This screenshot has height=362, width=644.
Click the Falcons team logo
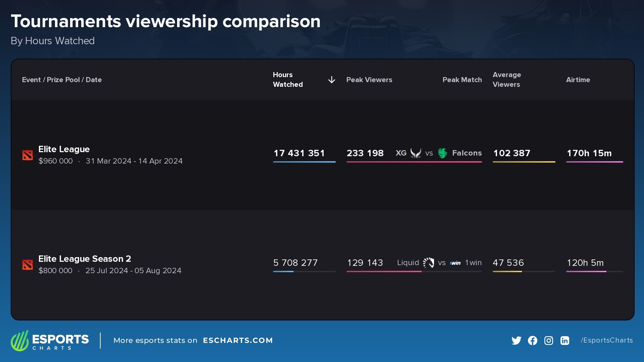(443, 153)
